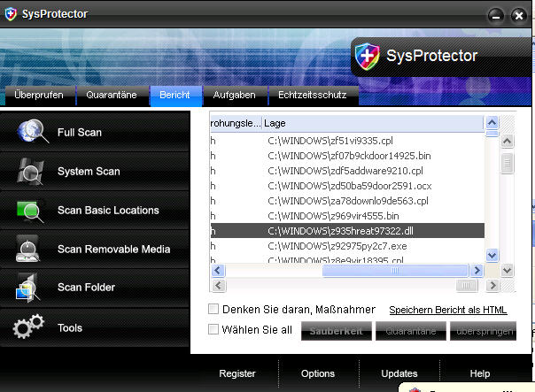This screenshot has width=535, height=392.
Task: Click the blue horizontal scrollbar thumb
Action: [x=395, y=271]
